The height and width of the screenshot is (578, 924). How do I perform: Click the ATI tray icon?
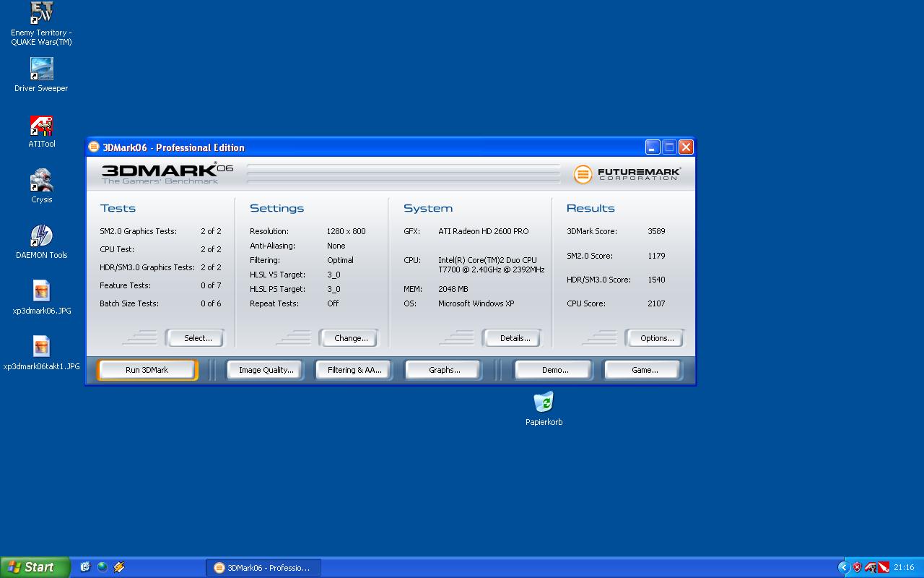871,567
